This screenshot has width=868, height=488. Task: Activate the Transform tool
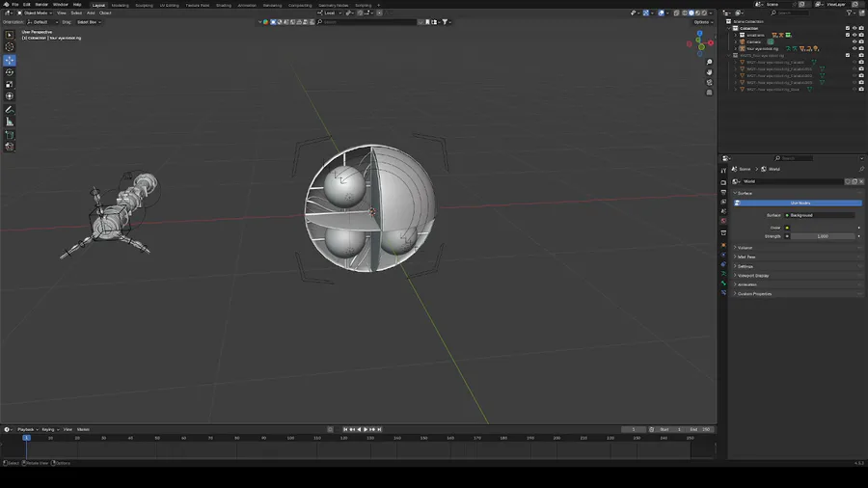point(10,96)
